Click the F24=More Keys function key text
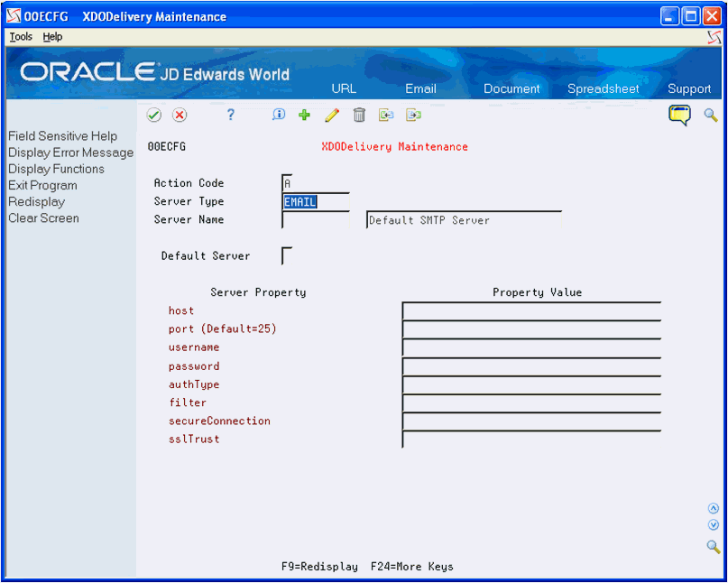Viewport: 728px width, 583px height. pos(412,567)
